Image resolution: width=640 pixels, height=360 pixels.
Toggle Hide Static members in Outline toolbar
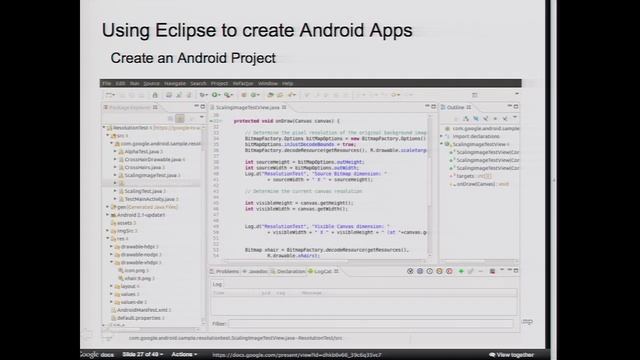486,118
